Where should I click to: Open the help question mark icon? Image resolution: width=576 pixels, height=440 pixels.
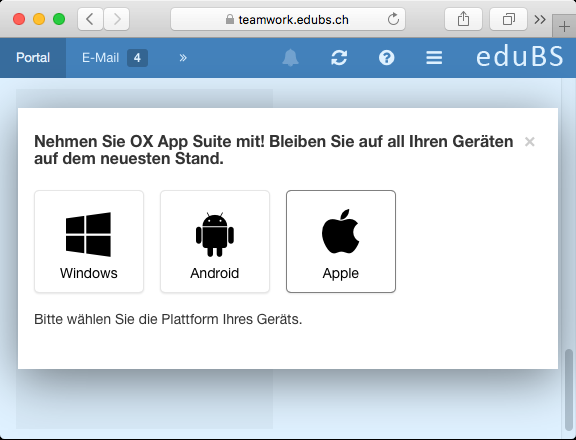(386, 58)
